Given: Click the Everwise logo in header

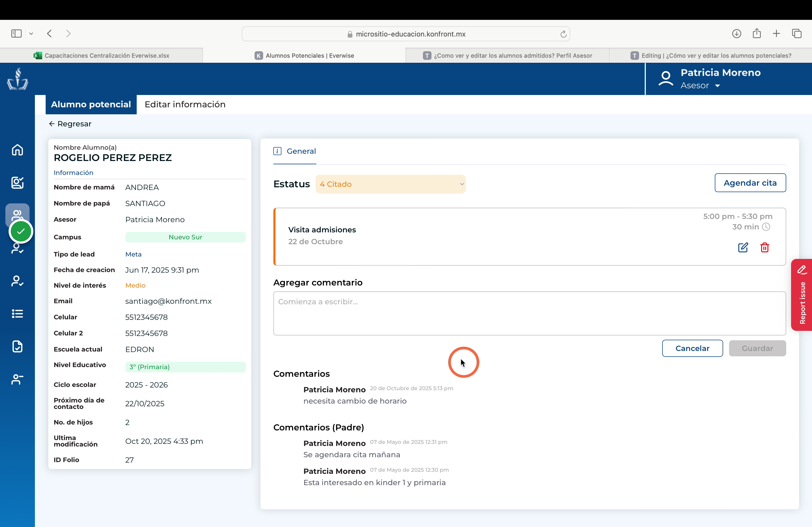Looking at the screenshot, I should click(x=17, y=79).
